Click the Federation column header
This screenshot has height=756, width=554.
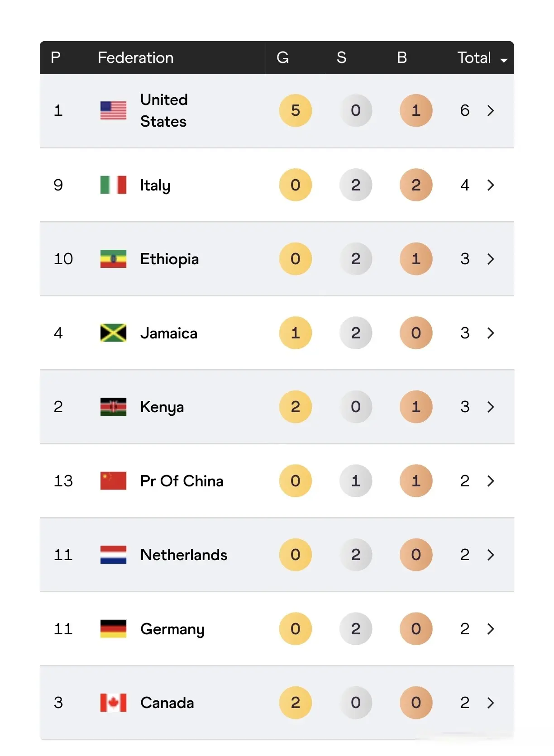point(135,57)
